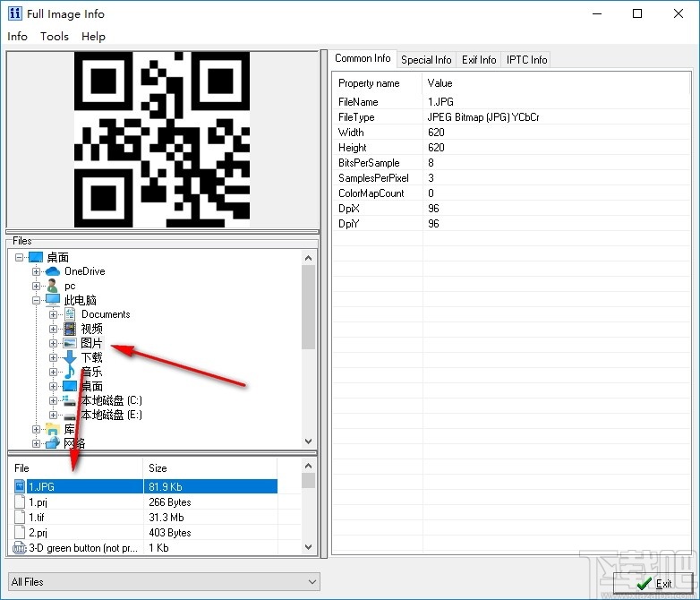This screenshot has width=700, height=600.
Task: Switch to the IPTC Info tab
Action: [x=526, y=60]
